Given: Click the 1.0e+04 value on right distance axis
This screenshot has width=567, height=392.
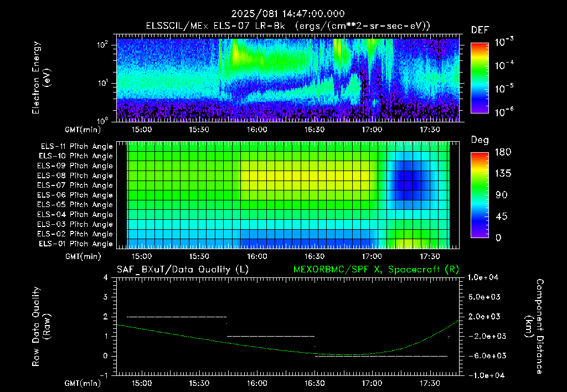Looking at the screenshot, I should tap(483, 278).
